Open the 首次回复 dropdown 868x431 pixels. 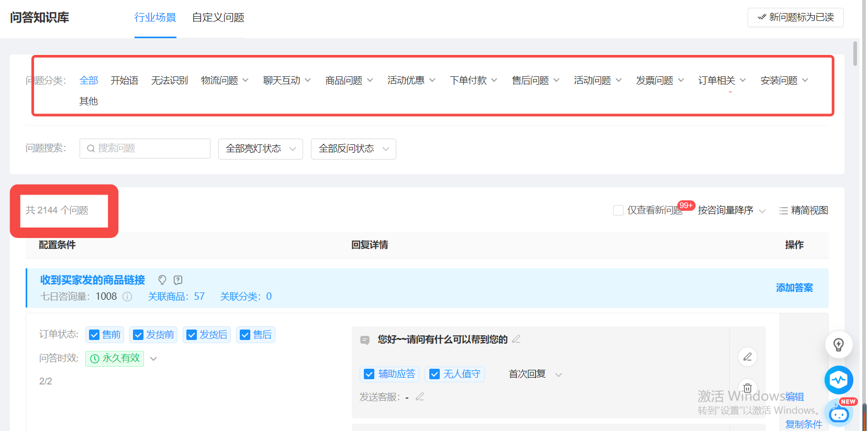click(x=535, y=374)
